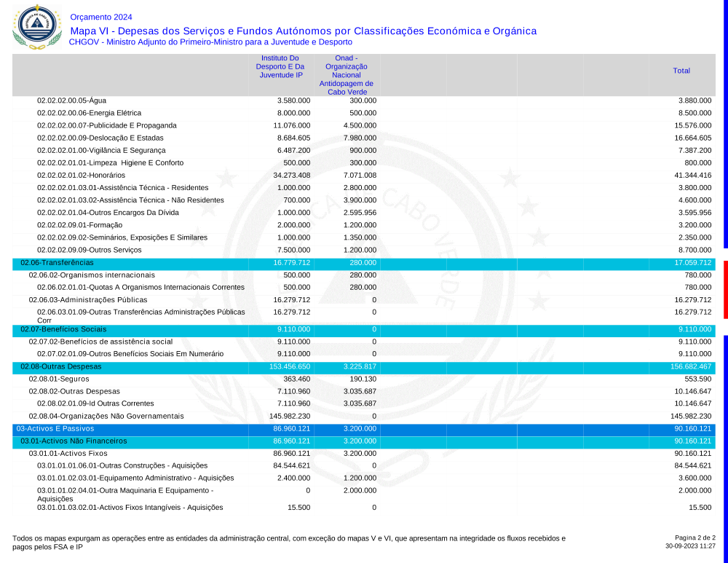Select the '02.08-Outras Despesas' section row
The width and height of the screenshot is (728, 563).
(x=61, y=366)
